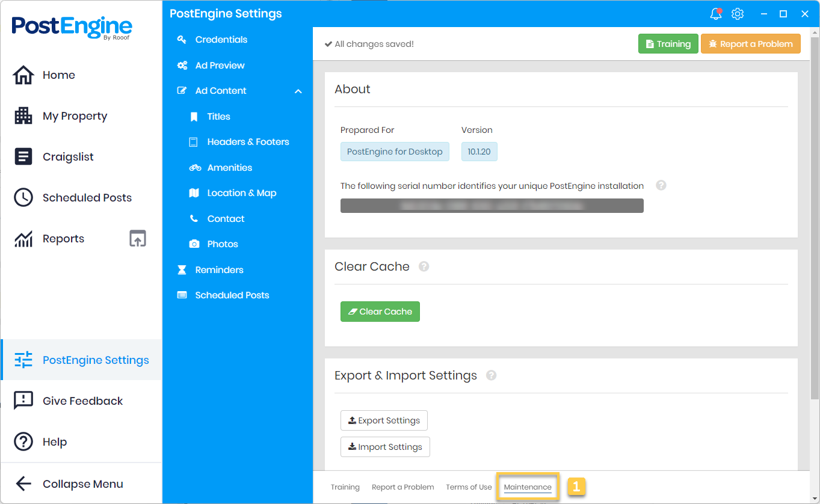Click the Import Settings button
The height and width of the screenshot is (504, 820).
point(385,447)
